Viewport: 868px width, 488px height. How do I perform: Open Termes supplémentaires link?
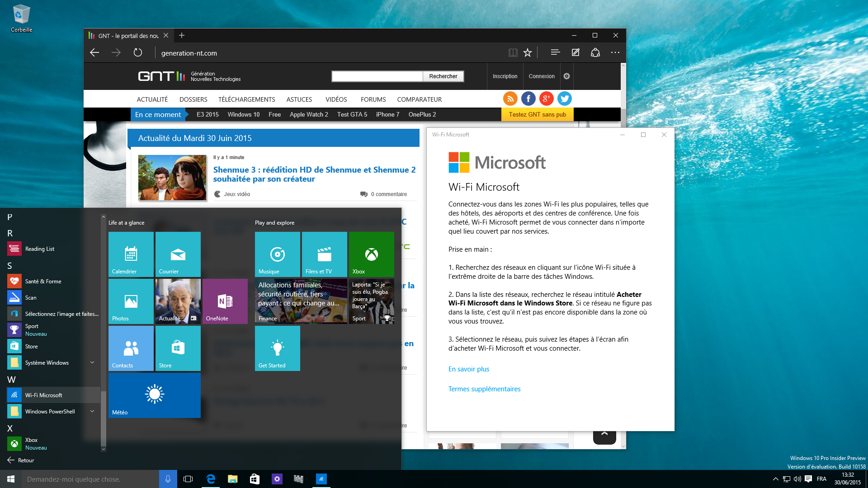(x=485, y=389)
